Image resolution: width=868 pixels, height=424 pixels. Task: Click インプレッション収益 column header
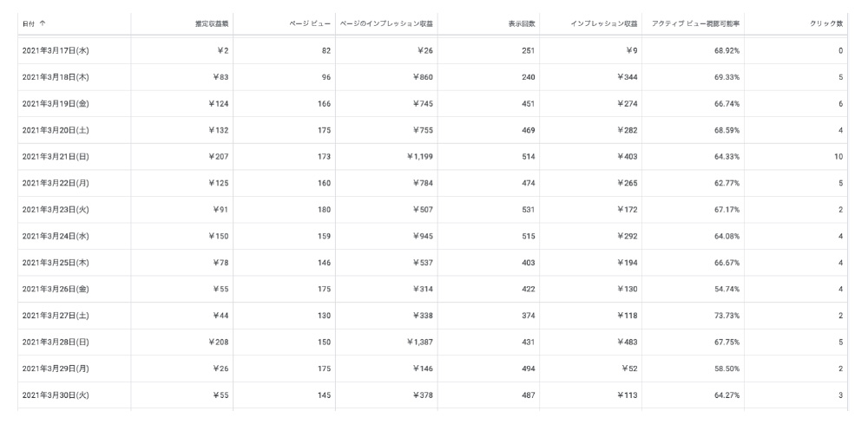pyautogui.click(x=604, y=21)
